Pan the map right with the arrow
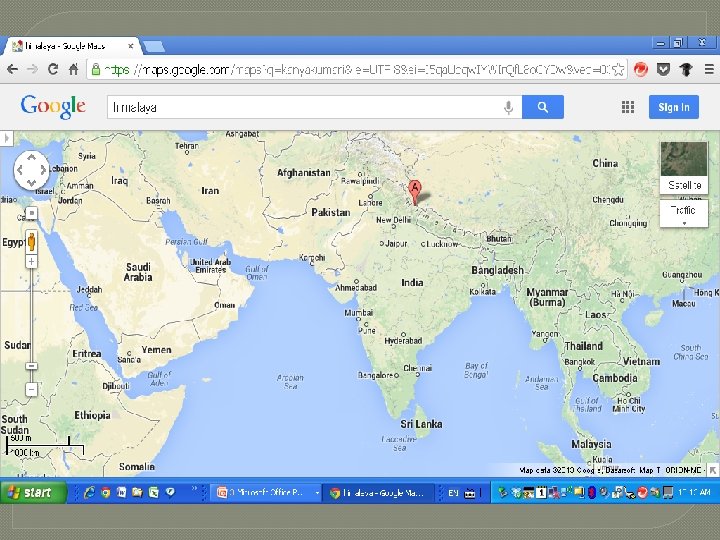Viewport: 720px width, 540px height. pyautogui.click(x=43, y=170)
